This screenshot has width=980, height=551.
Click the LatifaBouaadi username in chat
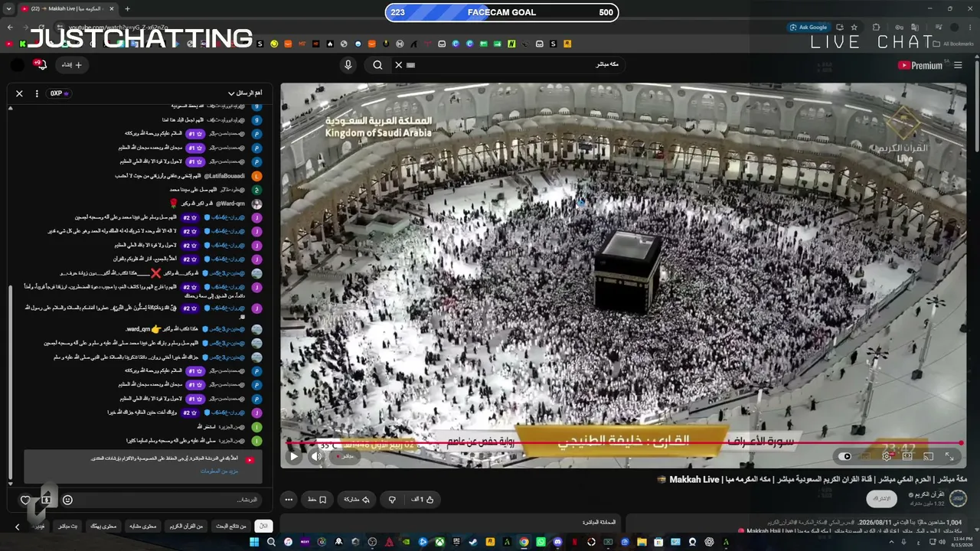[x=224, y=176]
